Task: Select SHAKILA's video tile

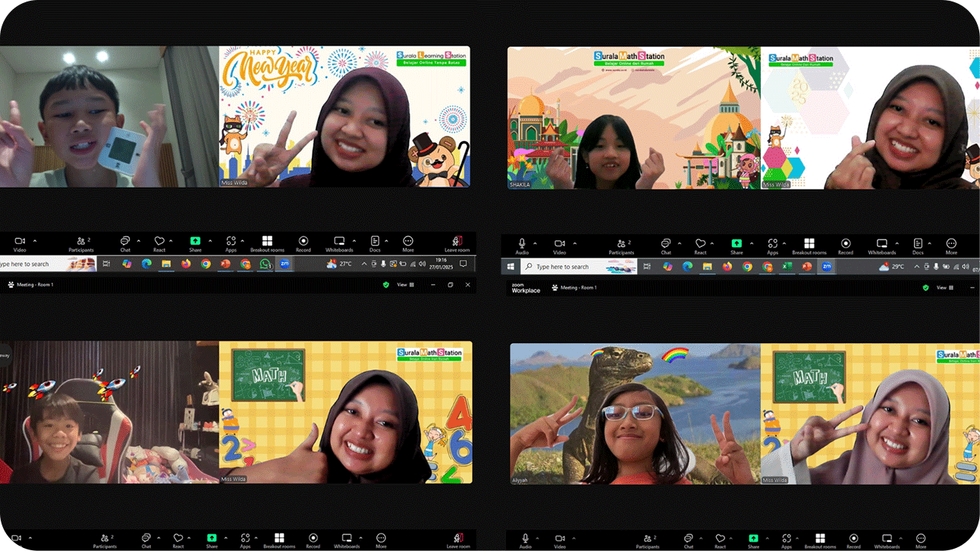Action: pos(634,117)
